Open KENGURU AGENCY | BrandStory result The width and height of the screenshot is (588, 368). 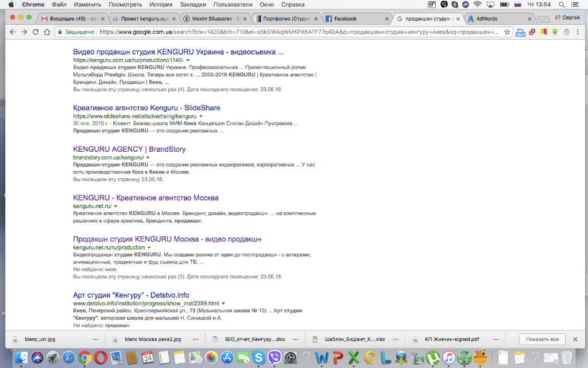(129, 149)
